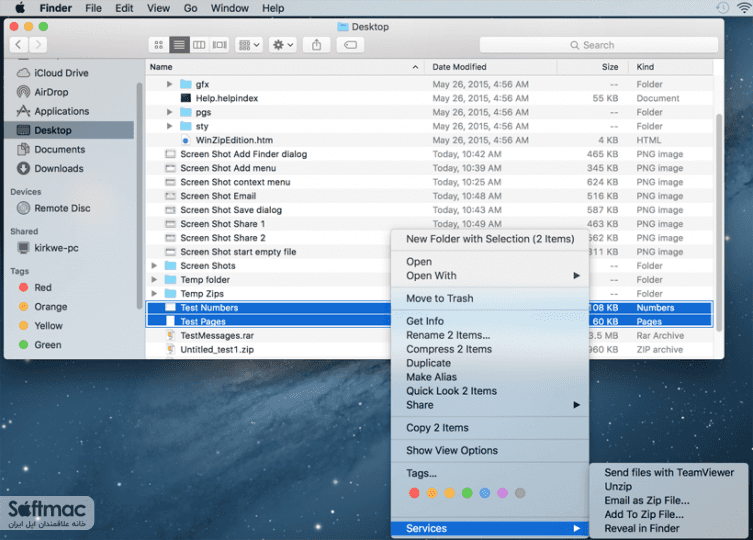Choose Show View Options

[x=490, y=450]
